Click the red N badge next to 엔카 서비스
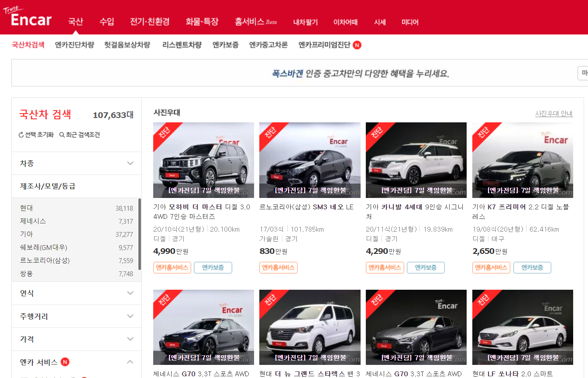The width and height of the screenshot is (588, 378). tap(65, 362)
